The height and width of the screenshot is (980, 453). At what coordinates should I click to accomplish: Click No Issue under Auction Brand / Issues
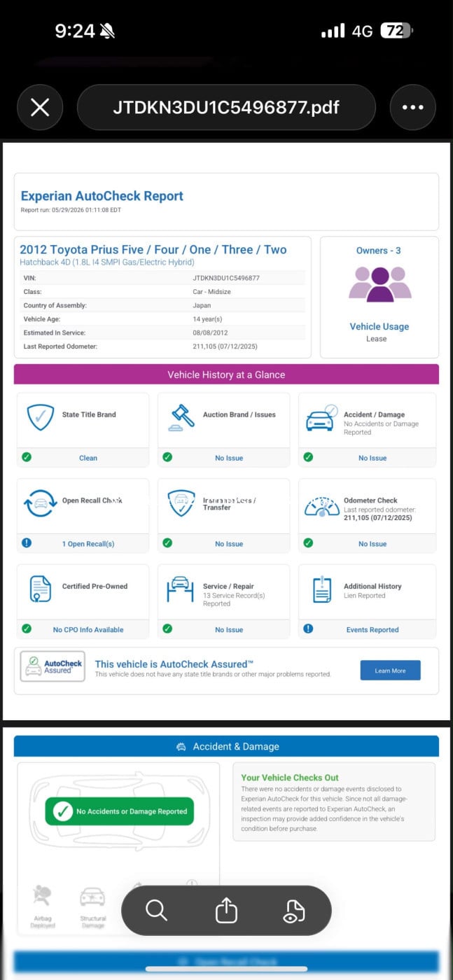point(229,458)
